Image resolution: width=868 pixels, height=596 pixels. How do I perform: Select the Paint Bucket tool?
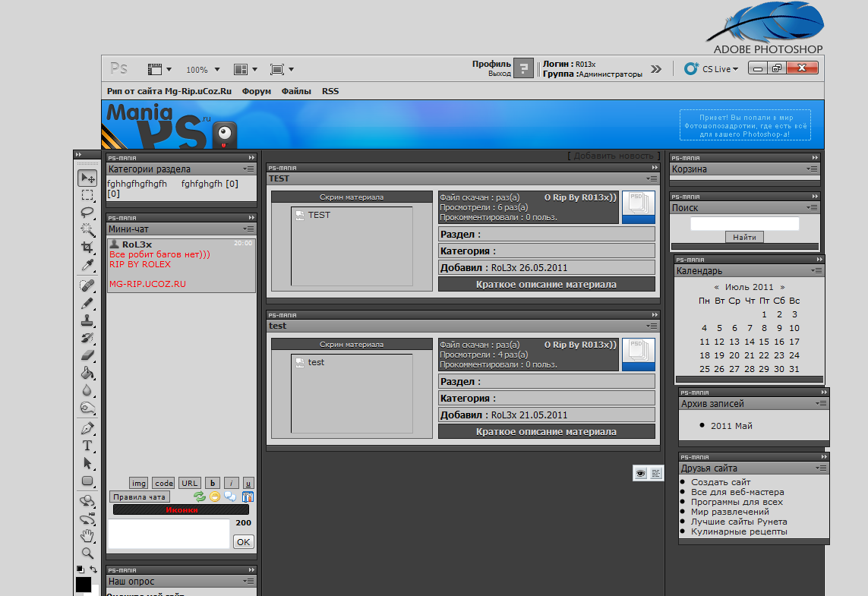coord(87,373)
